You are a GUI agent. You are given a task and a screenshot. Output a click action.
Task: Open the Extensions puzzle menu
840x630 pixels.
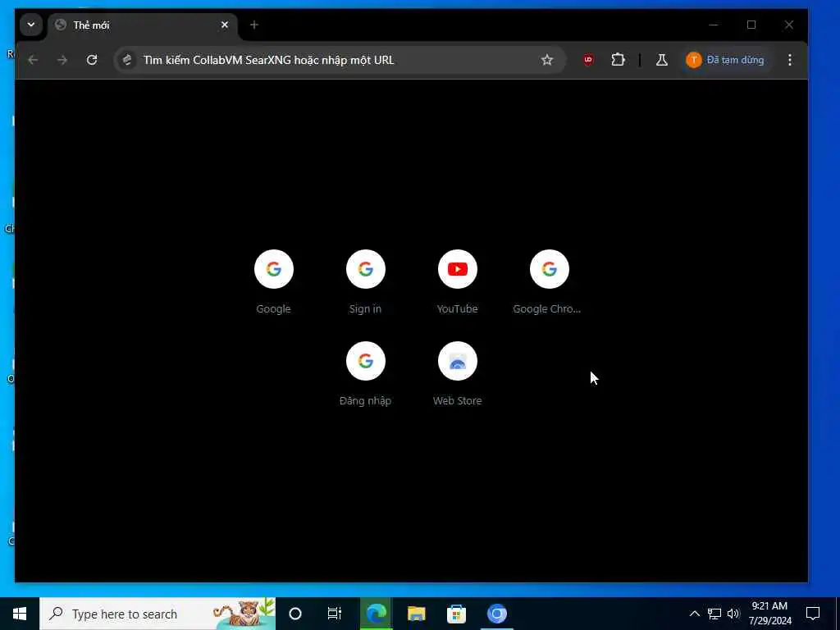point(619,60)
